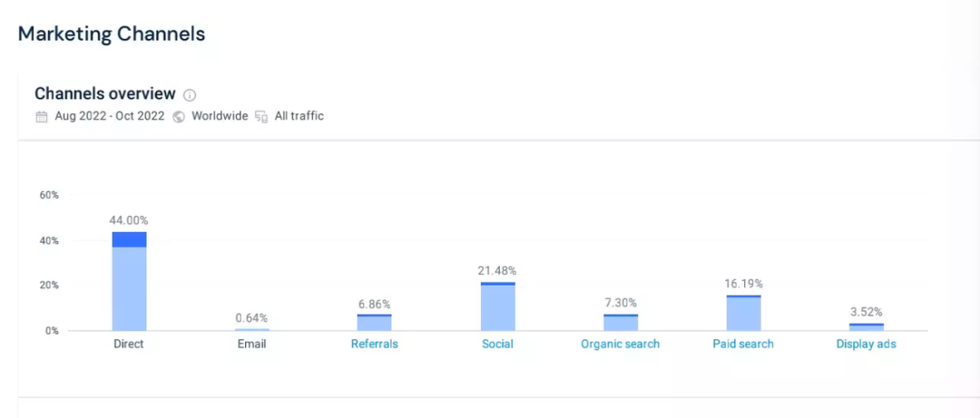Click the Display ads bar at 3.52%

[867, 327]
